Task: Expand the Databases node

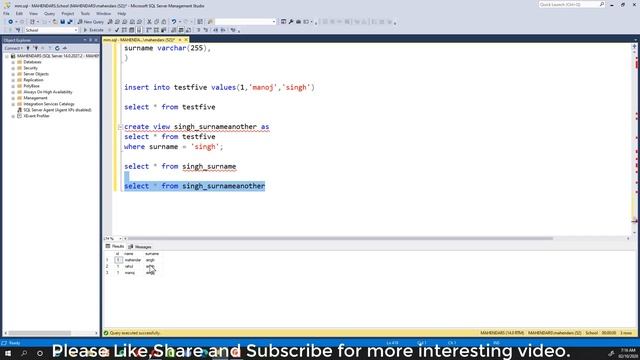Action: (13, 62)
